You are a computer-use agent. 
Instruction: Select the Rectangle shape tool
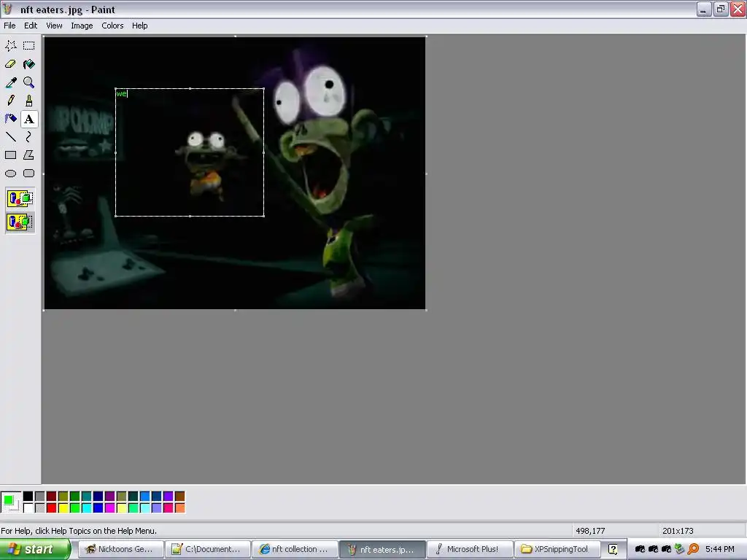coord(11,155)
